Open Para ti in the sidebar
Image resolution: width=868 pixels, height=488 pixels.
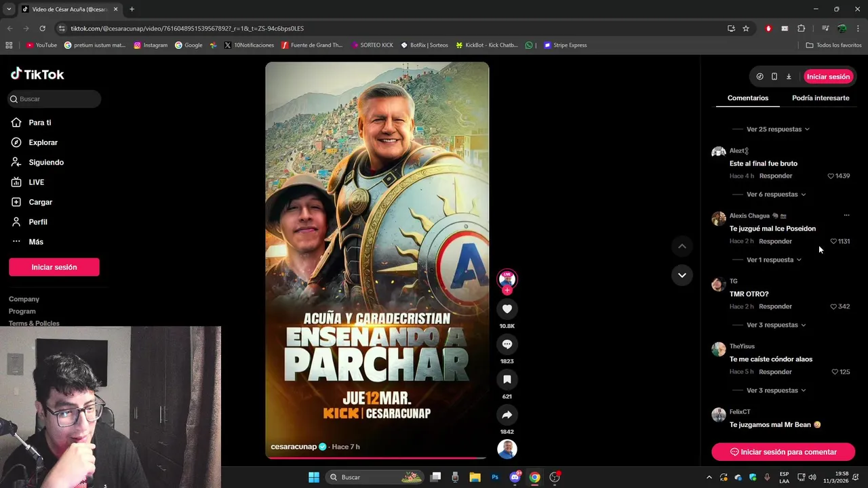31,123
